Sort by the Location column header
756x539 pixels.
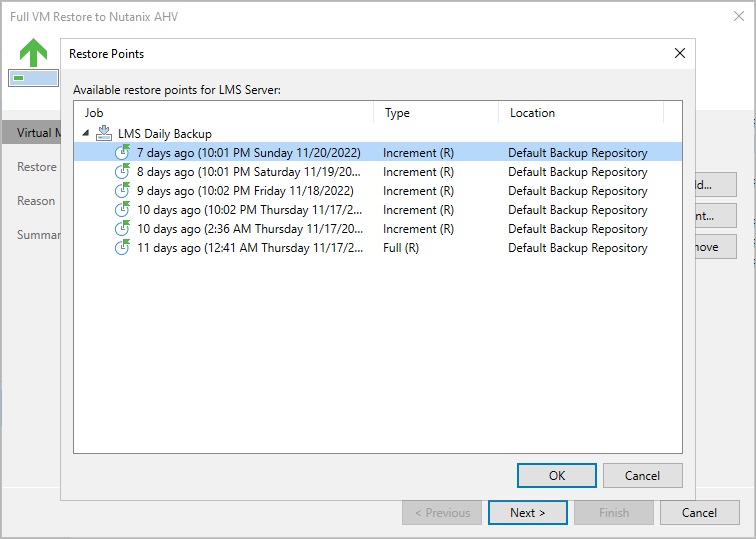click(x=590, y=113)
